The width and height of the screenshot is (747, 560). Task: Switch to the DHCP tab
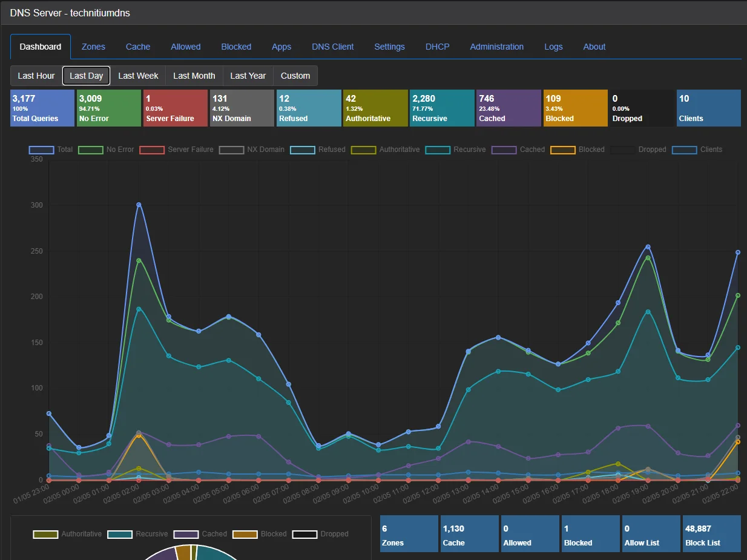click(x=438, y=47)
